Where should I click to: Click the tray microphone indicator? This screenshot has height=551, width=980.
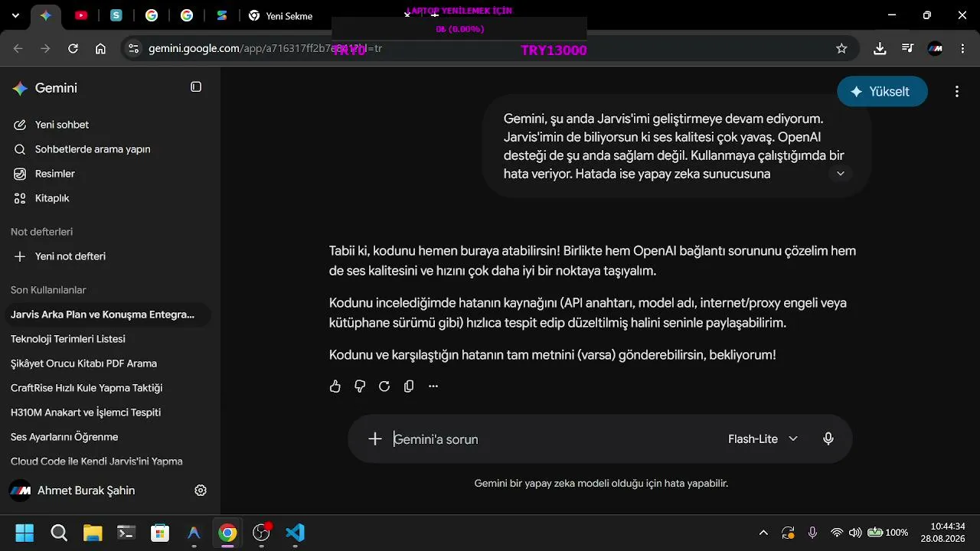point(812,533)
